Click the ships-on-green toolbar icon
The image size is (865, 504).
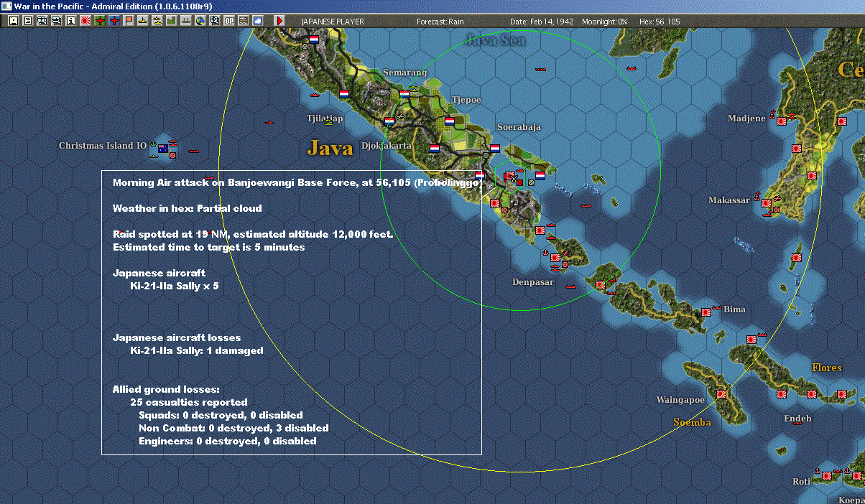[x=186, y=21]
